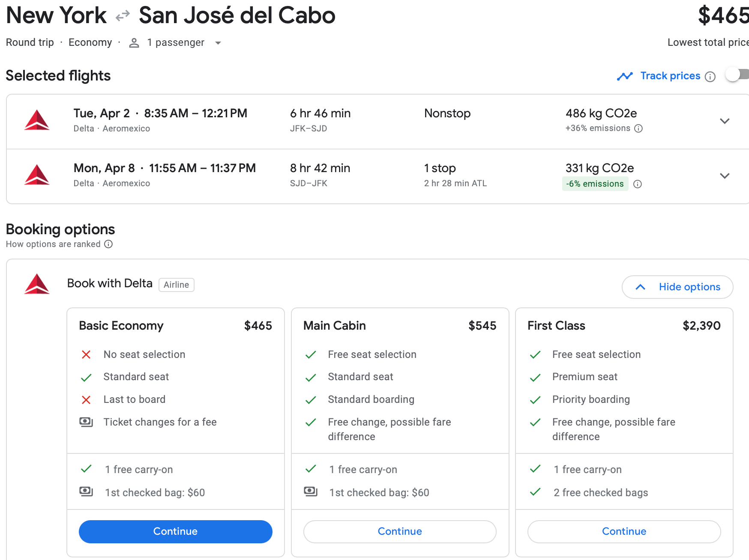749x560 pixels.
Task: Toggle the Track prices switch
Action: (x=737, y=74)
